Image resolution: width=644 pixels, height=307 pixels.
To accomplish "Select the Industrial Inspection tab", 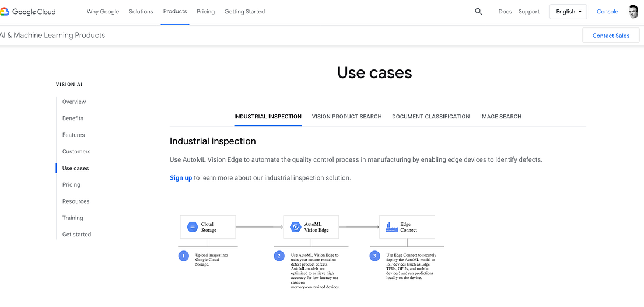I will 268,117.
